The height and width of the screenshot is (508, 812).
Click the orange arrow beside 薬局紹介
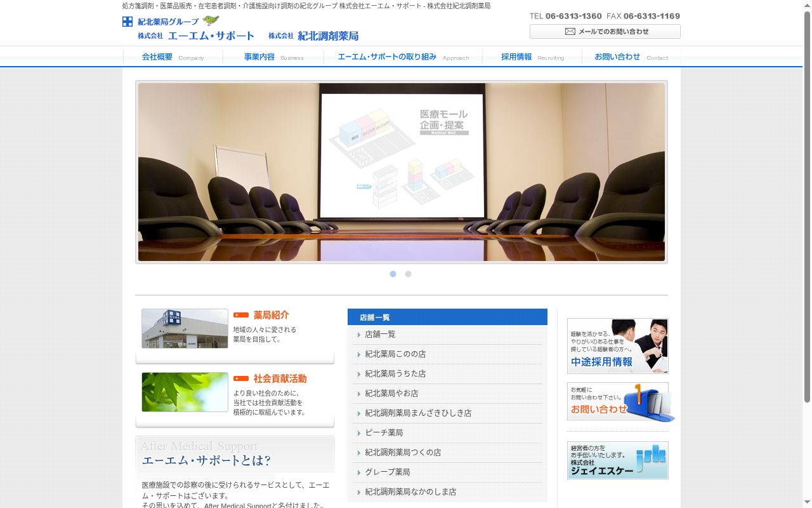click(x=241, y=315)
